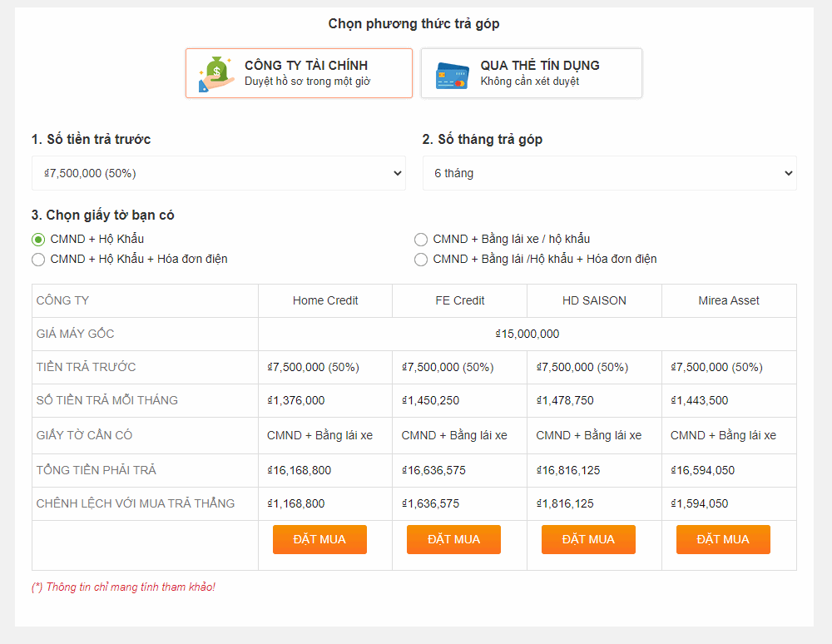Click the reference disclaimer note text

pyautogui.click(x=125, y=587)
